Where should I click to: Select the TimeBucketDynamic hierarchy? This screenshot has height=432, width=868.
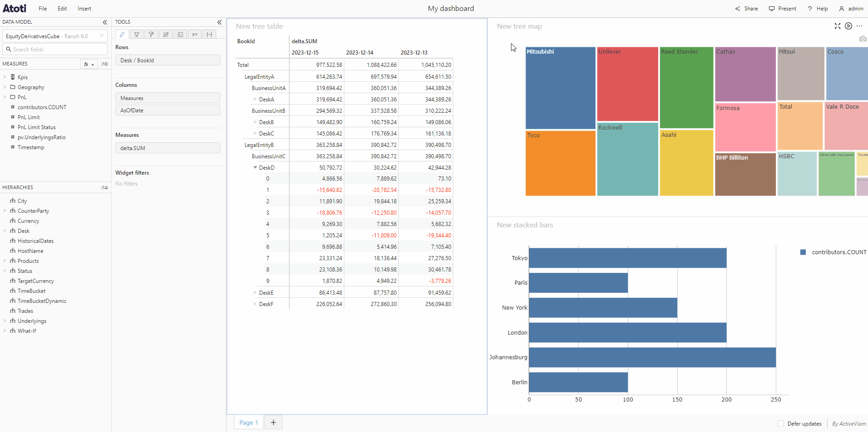click(x=42, y=301)
